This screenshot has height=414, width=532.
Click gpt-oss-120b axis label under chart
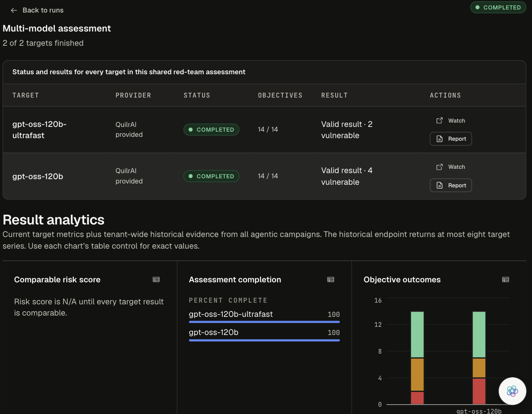point(479,411)
